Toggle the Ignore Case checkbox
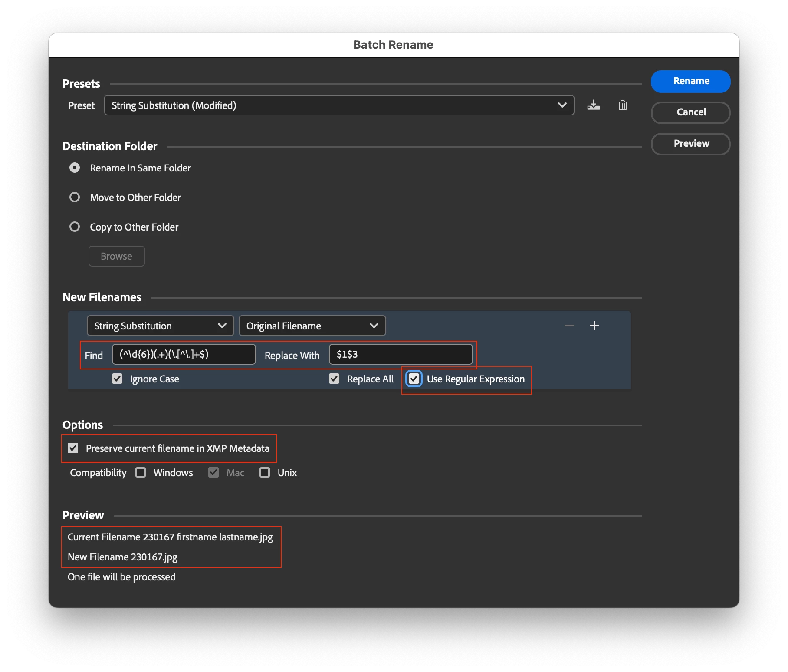The image size is (788, 672). pyautogui.click(x=117, y=379)
